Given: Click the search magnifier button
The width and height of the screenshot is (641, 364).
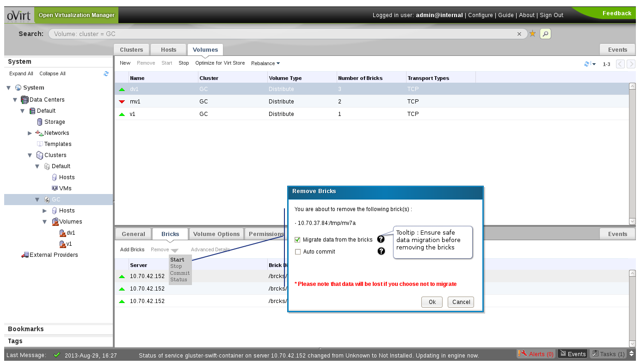Looking at the screenshot, I should 545,34.
